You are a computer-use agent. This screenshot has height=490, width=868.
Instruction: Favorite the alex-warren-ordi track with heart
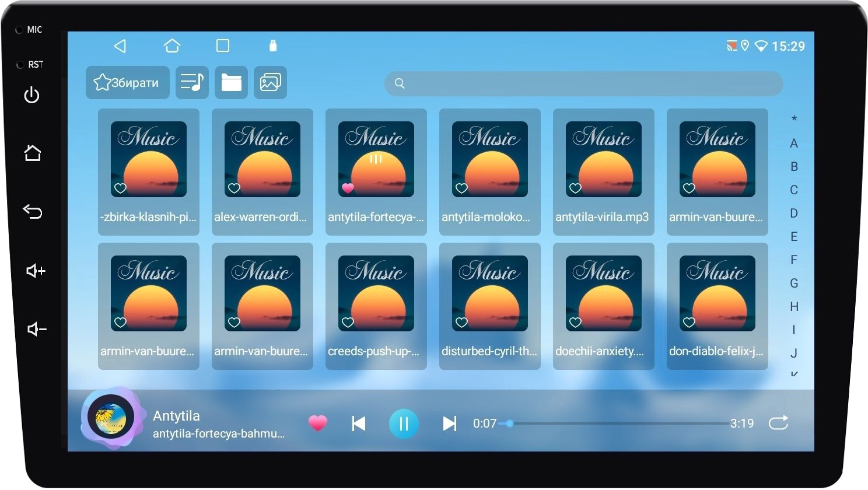pyautogui.click(x=235, y=188)
